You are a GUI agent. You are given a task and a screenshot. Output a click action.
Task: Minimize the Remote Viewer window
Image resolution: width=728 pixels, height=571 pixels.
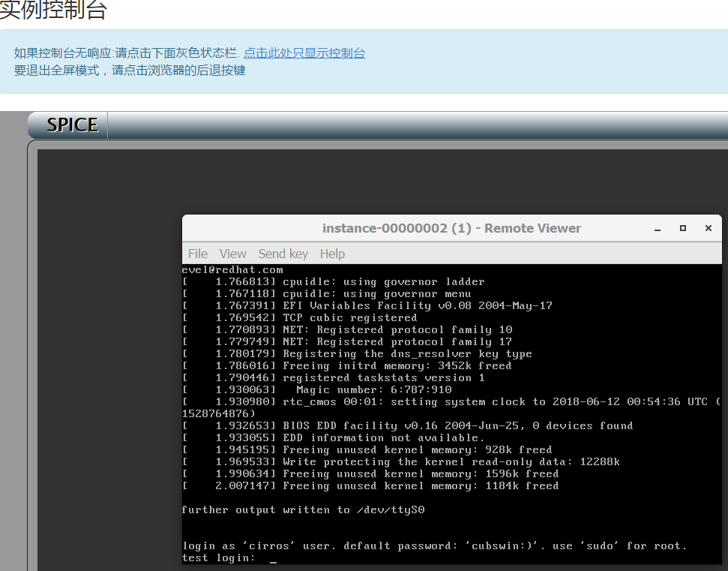pos(657,228)
